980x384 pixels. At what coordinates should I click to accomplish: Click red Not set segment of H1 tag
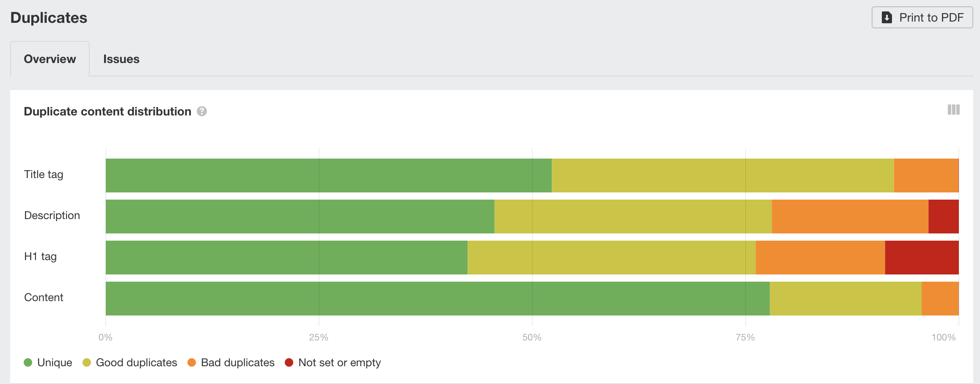click(922, 258)
